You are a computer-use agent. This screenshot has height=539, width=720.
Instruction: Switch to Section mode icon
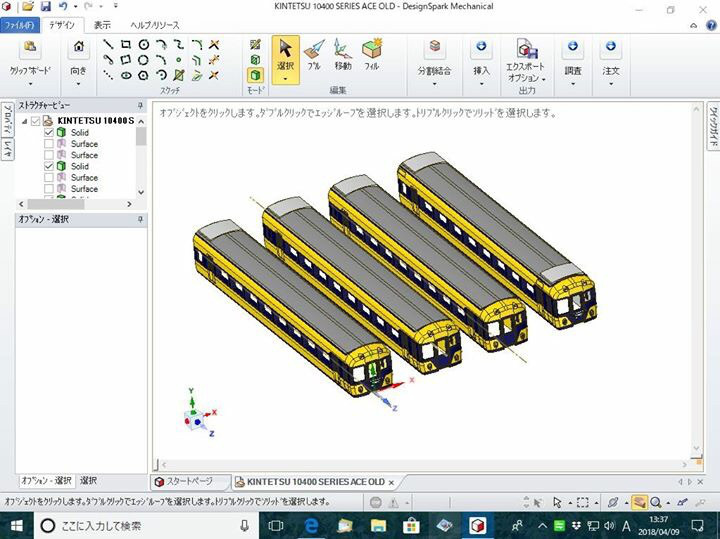pos(256,59)
